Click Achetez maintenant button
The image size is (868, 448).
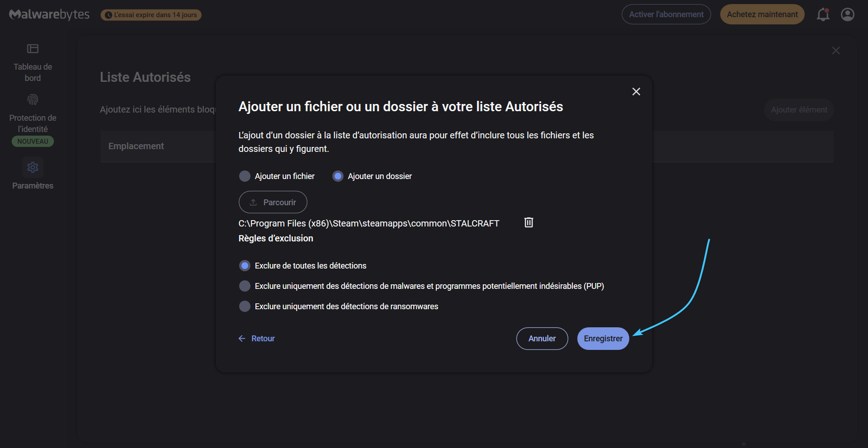coord(762,14)
